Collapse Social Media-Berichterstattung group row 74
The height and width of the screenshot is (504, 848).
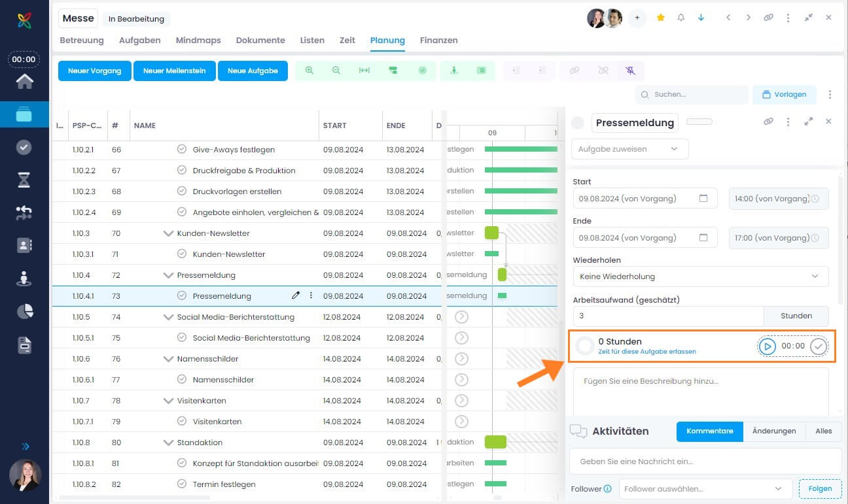click(168, 317)
